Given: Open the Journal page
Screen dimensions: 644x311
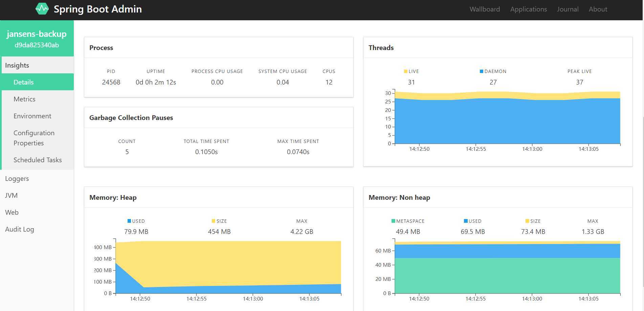Looking at the screenshot, I should [x=568, y=9].
